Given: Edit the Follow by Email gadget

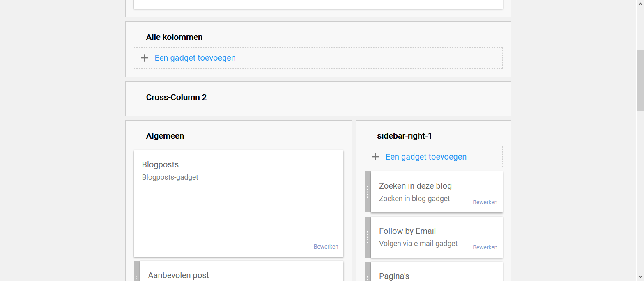Looking at the screenshot, I should click(485, 247).
